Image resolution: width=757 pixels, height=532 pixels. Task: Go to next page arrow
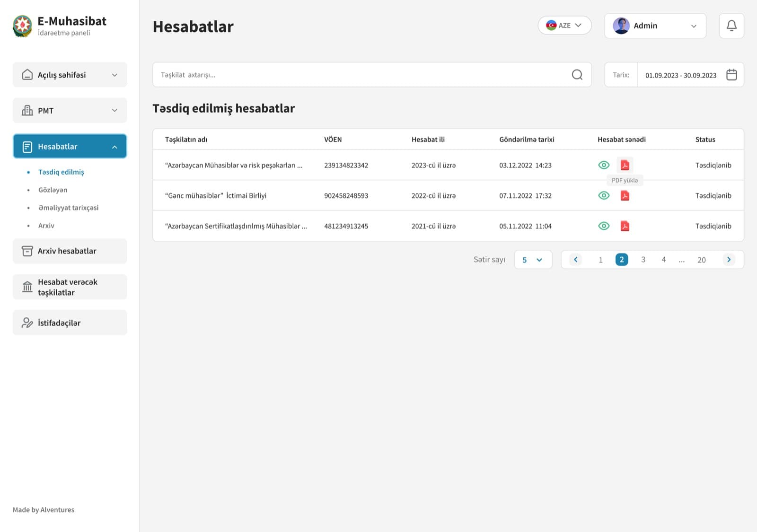(729, 259)
